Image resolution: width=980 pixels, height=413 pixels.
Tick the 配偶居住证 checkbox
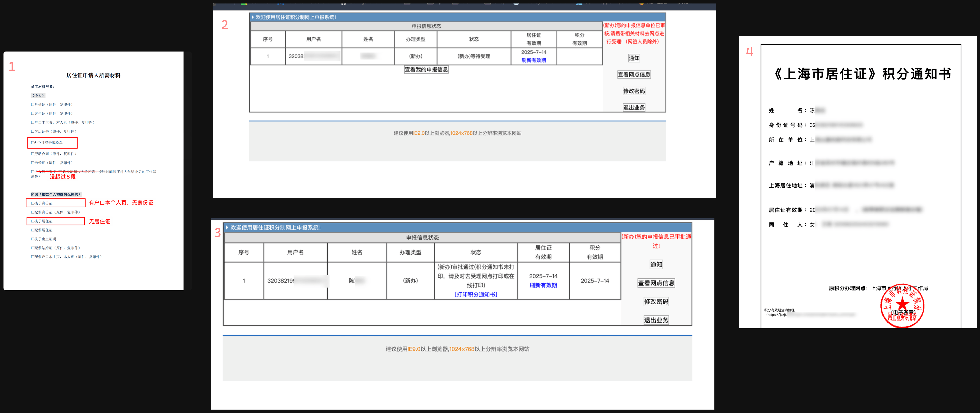point(33,230)
